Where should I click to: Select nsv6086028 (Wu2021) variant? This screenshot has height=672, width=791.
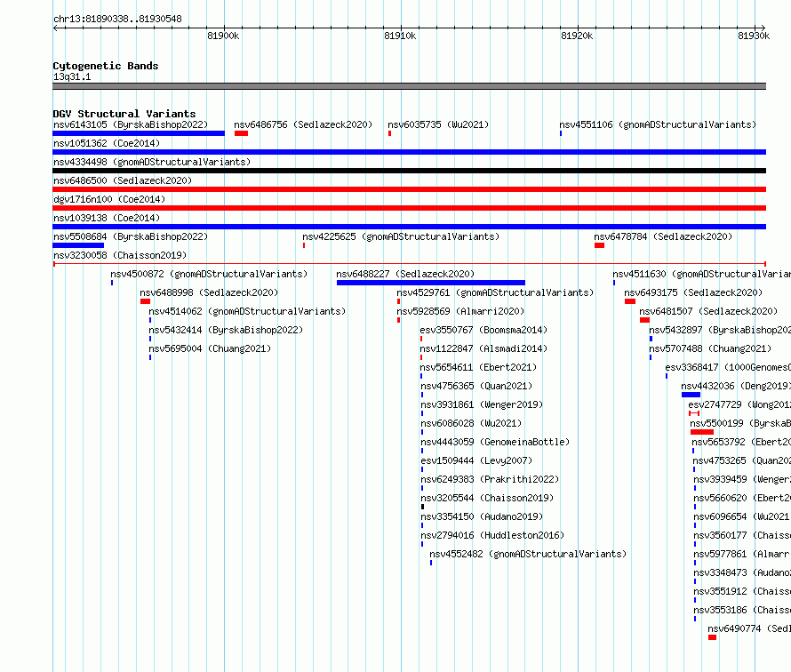(471, 423)
